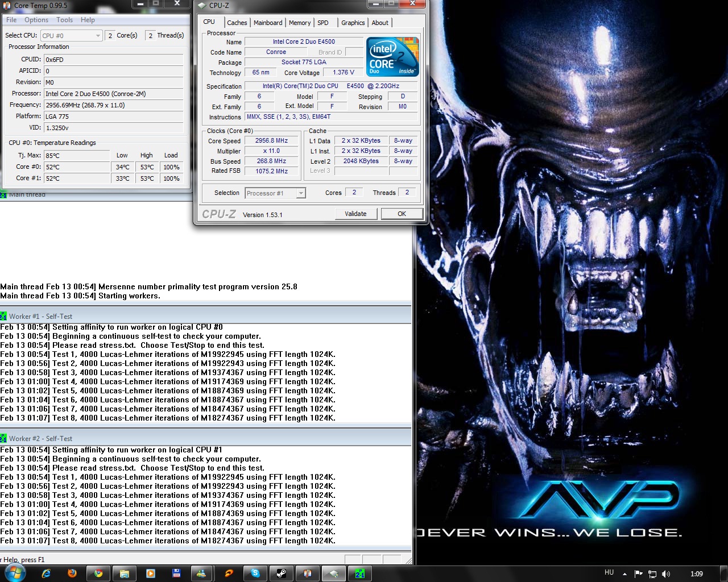The height and width of the screenshot is (582, 728).
Task: Switch to CPU-Z SPD tab
Action: pyautogui.click(x=323, y=23)
